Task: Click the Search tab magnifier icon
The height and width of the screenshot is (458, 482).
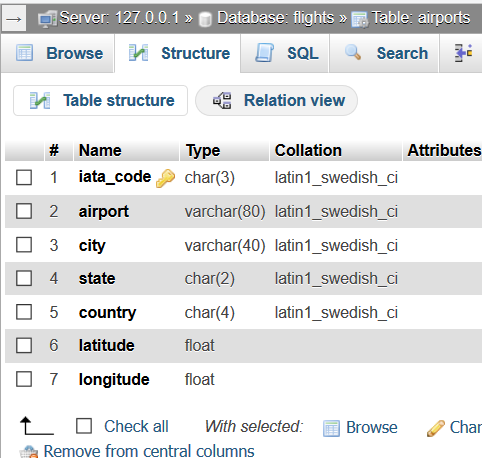Action: click(353, 52)
